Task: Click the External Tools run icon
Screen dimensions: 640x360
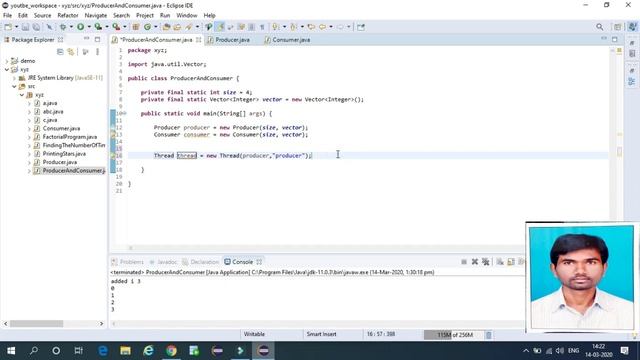Action: [x=116, y=27]
